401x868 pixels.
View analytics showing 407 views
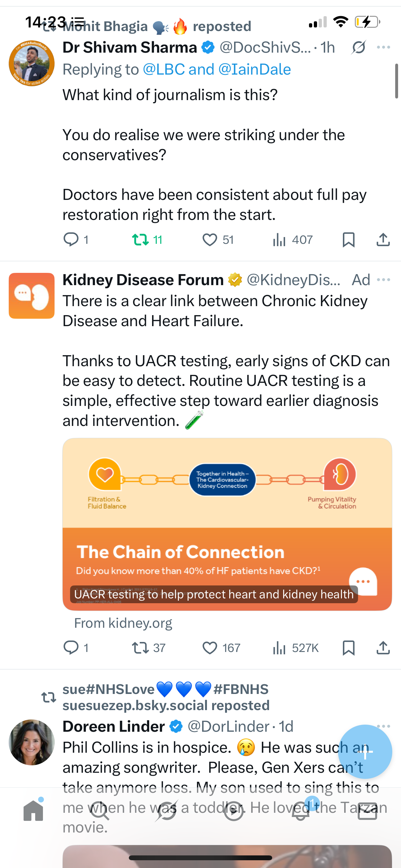click(293, 240)
